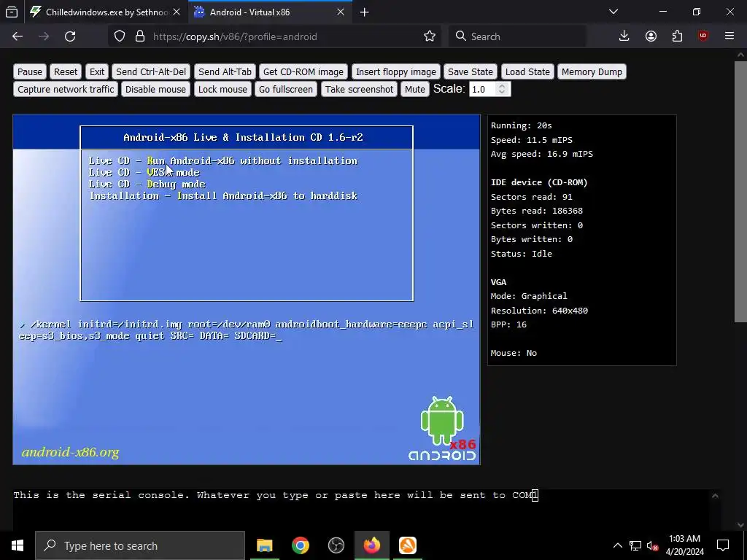Viewport: 747px width, 560px height.
Task: Click the serial console scrollbar
Action: [x=715, y=510]
